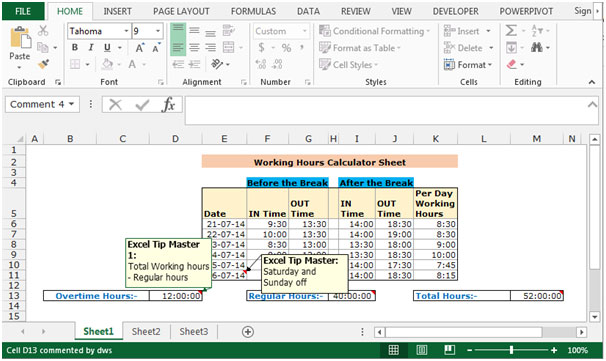Viewport: 606px width, 361px height.
Task: Switch to the PAGE LAYOUT tab
Action: pyautogui.click(x=181, y=11)
